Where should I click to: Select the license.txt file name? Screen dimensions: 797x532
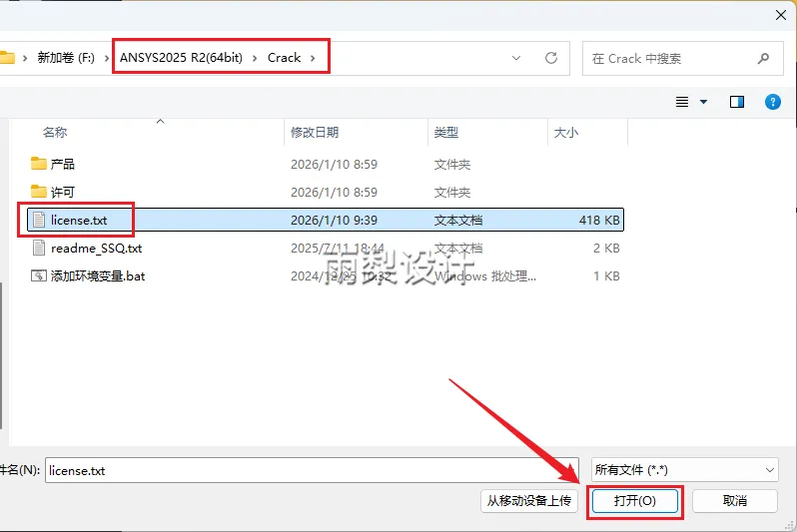tap(79, 220)
